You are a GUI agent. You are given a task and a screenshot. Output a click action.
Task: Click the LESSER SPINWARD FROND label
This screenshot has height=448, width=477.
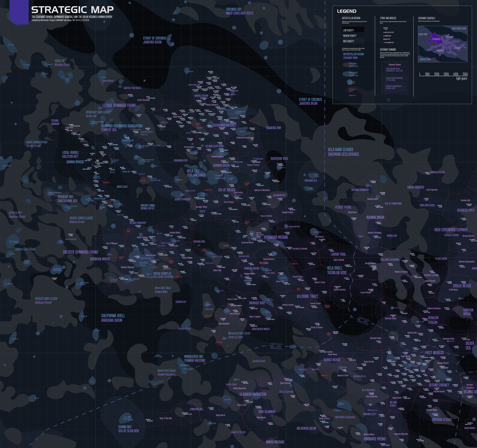point(119,106)
